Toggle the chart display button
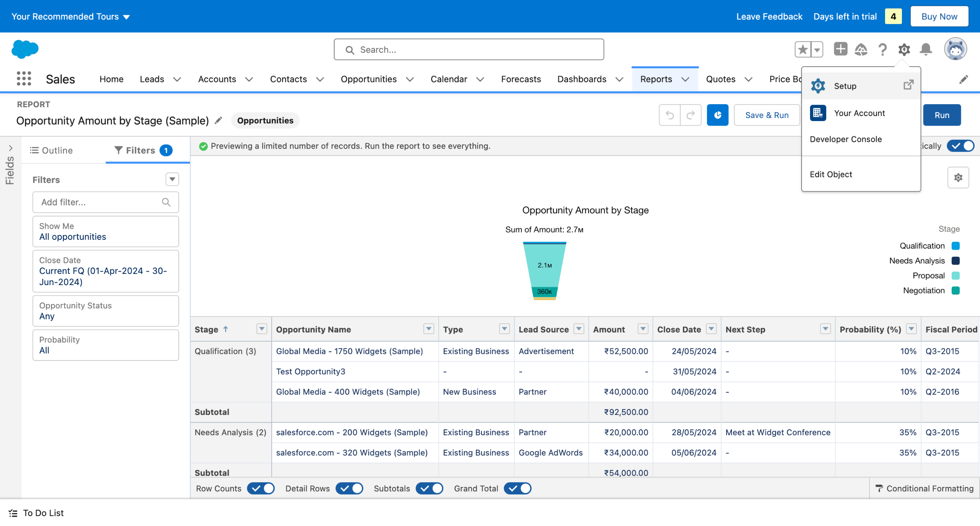The image size is (980, 526). (x=717, y=115)
